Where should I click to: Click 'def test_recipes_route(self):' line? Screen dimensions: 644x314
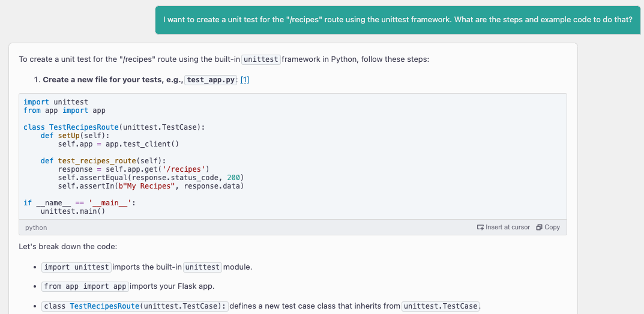click(x=103, y=161)
